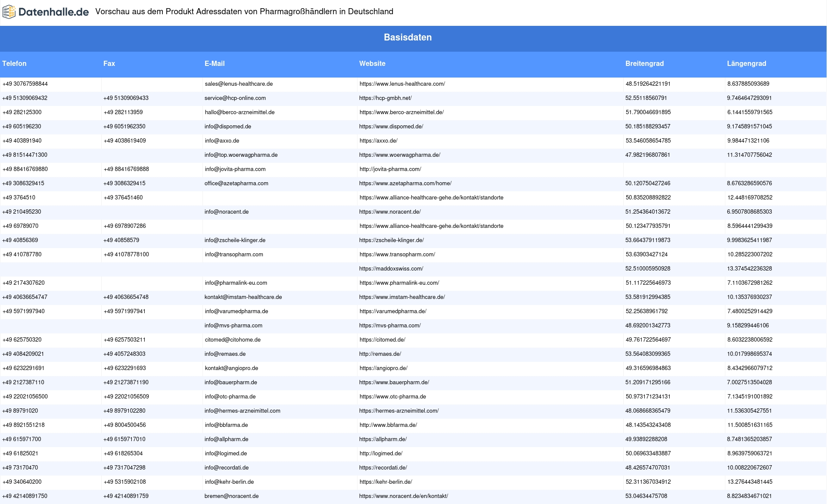
Task: Open http://www.bbfarma.de/ cell
Action: (x=388, y=425)
